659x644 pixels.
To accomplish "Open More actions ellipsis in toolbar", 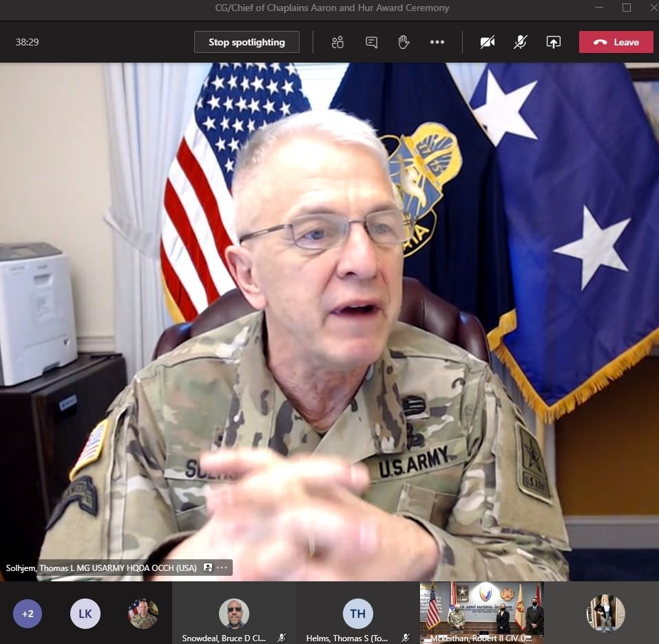I will point(437,42).
